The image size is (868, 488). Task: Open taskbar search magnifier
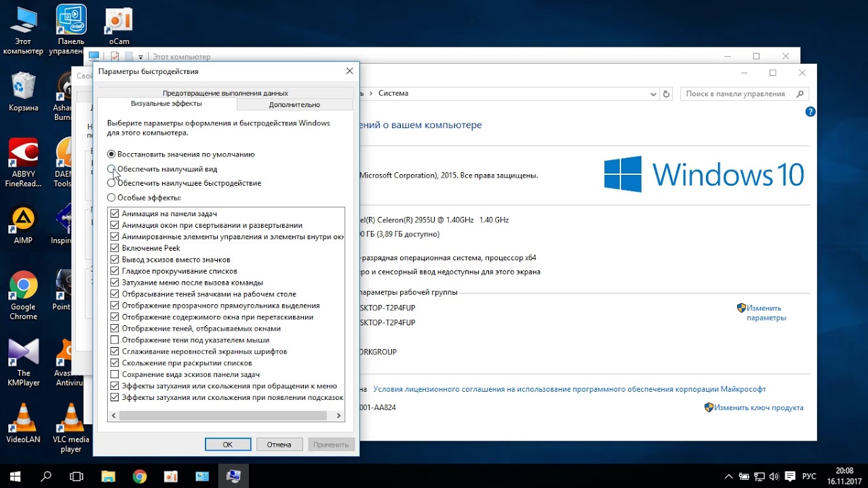pyautogui.click(x=46, y=476)
